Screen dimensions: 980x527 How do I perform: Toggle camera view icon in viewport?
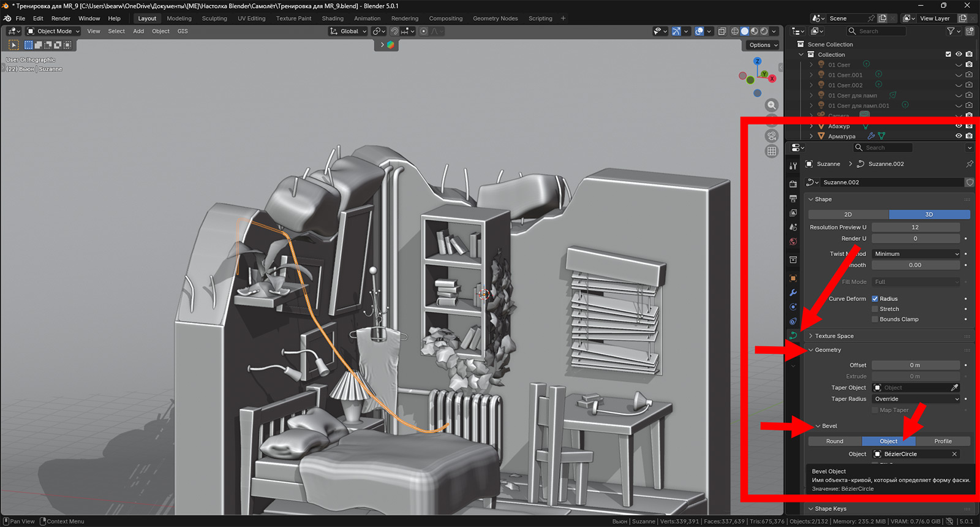point(772,136)
